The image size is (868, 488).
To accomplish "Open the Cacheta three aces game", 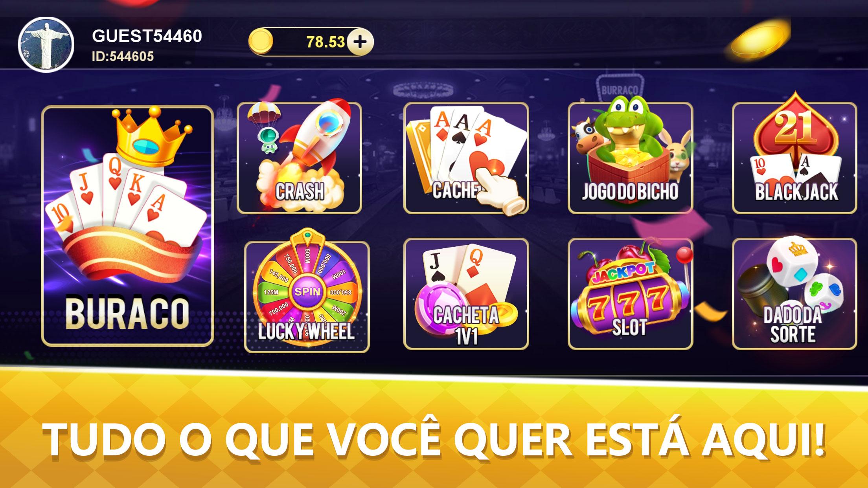I will click(466, 158).
